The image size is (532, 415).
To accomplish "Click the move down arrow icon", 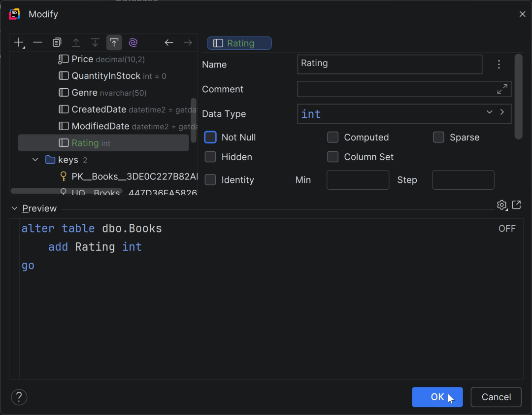I will click(95, 43).
